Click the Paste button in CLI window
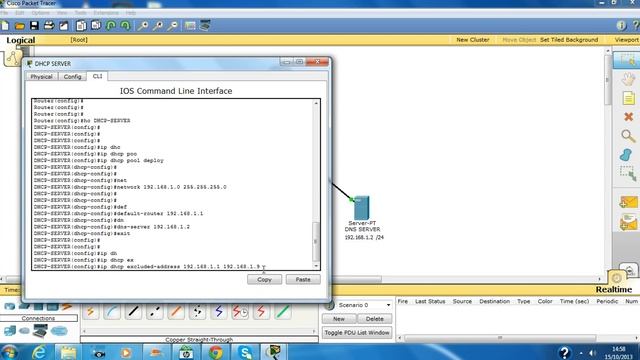The width and height of the screenshot is (640, 360). click(303, 280)
